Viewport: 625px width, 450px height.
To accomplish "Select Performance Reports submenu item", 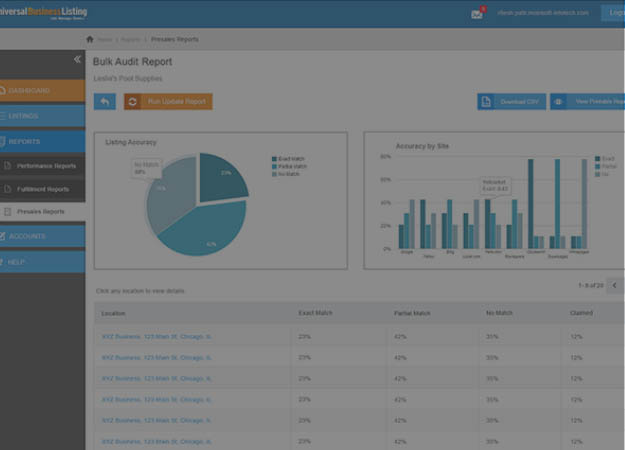I will (x=43, y=165).
